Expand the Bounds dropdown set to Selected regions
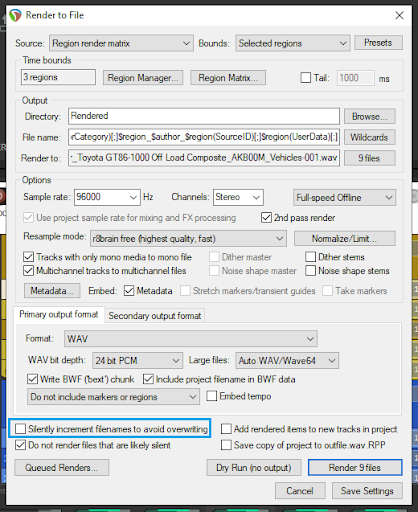The height and width of the screenshot is (512, 418). coord(293,43)
